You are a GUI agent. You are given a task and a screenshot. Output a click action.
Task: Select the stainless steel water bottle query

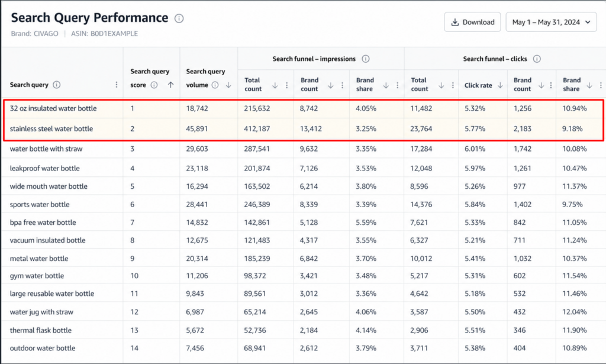51,128
